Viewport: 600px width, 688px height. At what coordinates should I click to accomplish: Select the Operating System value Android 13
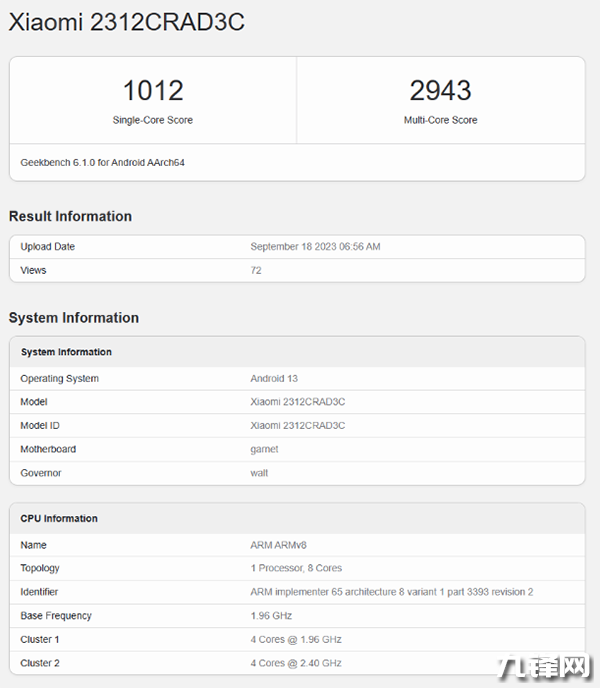274,379
